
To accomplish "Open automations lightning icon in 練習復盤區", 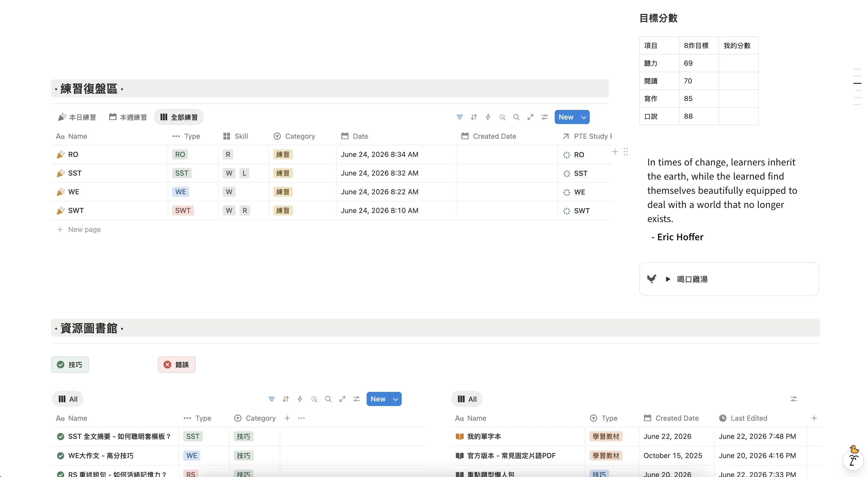I will pos(488,117).
